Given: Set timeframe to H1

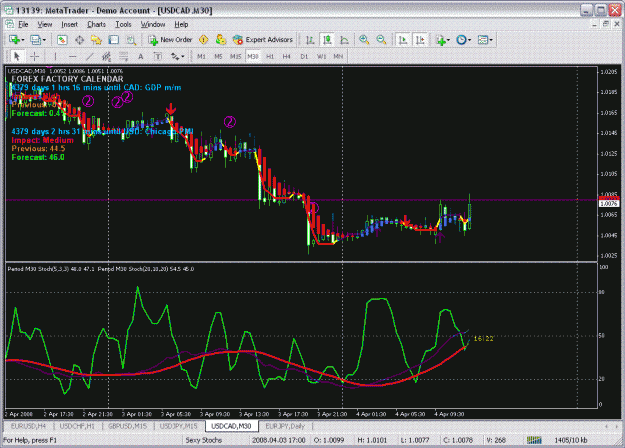Looking at the screenshot, I should (x=270, y=57).
